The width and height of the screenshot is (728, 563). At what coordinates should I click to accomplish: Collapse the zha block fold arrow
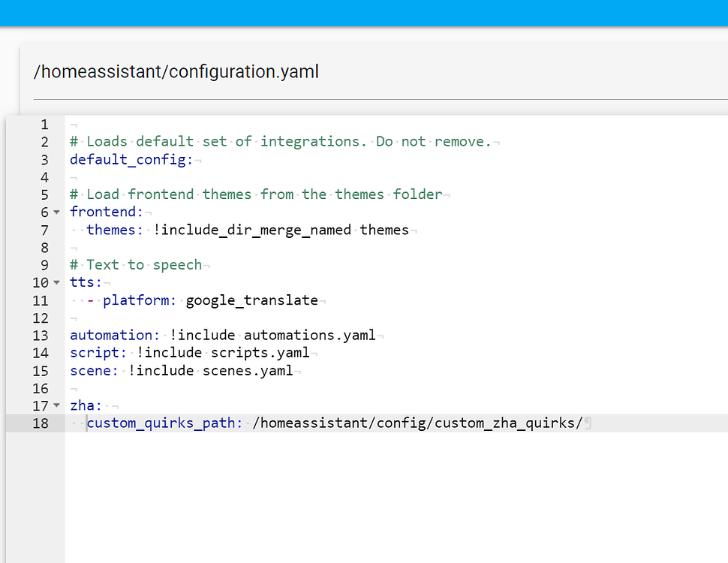[x=56, y=405]
